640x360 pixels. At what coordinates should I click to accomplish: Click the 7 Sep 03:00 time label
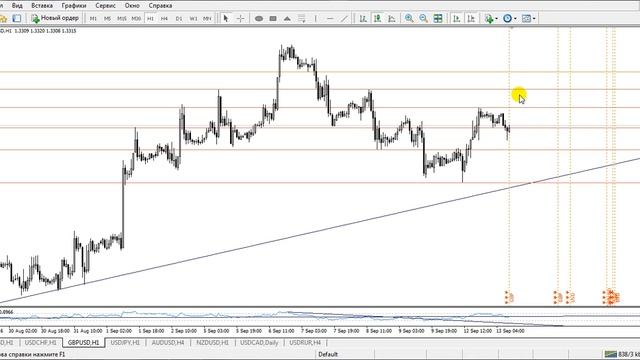(314, 331)
